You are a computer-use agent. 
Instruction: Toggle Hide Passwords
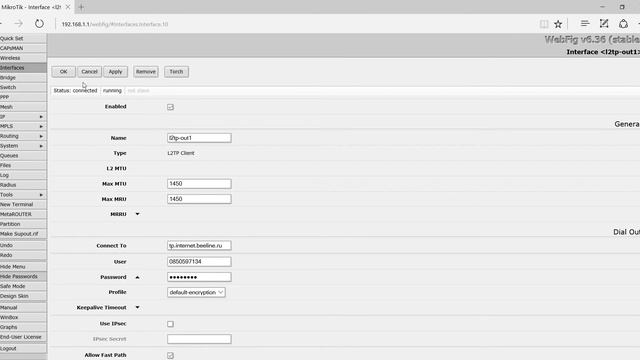pyautogui.click(x=23, y=276)
